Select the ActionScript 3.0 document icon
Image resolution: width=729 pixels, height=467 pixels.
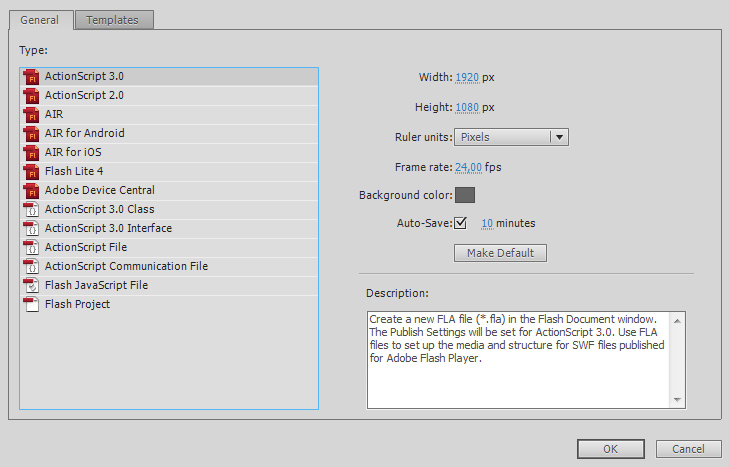[30, 76]
